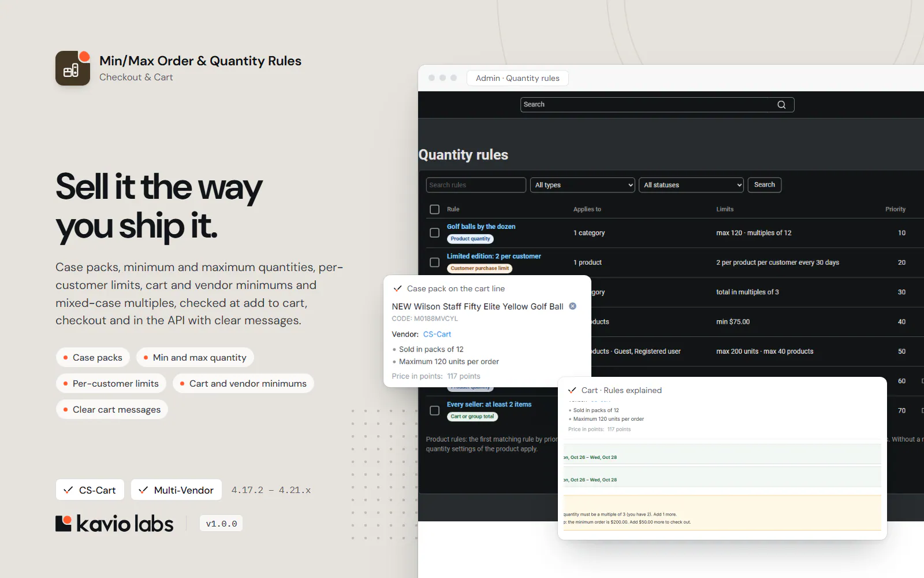Check the Every seller: at least 2 items checkbox

[435, 410]
